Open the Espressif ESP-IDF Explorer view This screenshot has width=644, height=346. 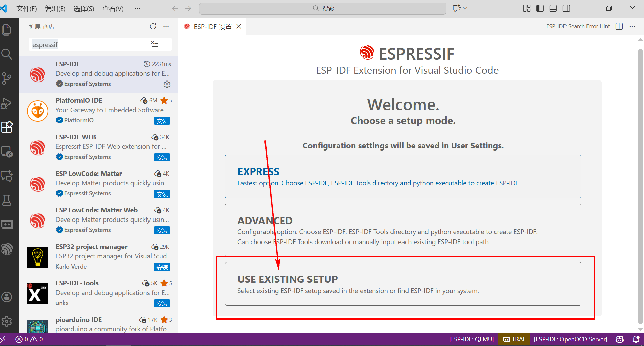[x=7, y=249]
